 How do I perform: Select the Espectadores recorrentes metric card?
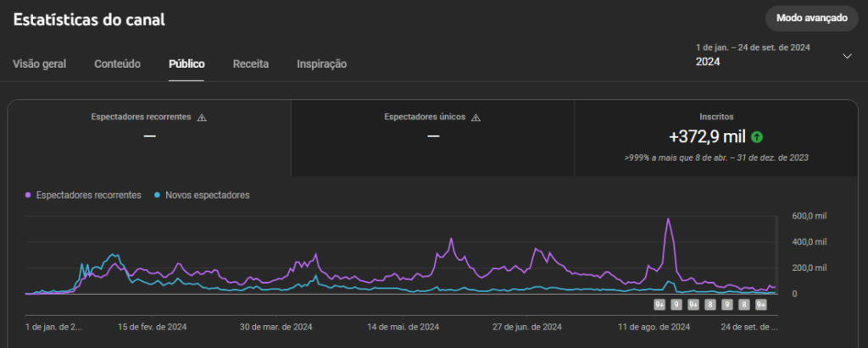click(149, 137)
